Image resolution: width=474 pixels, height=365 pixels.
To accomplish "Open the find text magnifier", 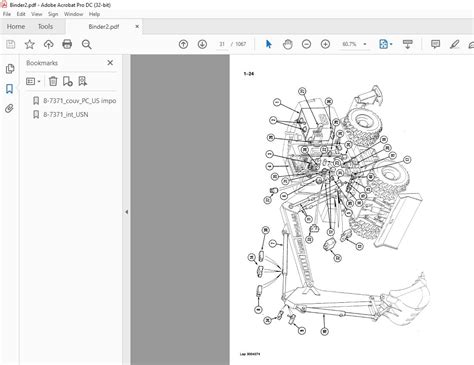I will pyautogui.click(x=87, y=44).
